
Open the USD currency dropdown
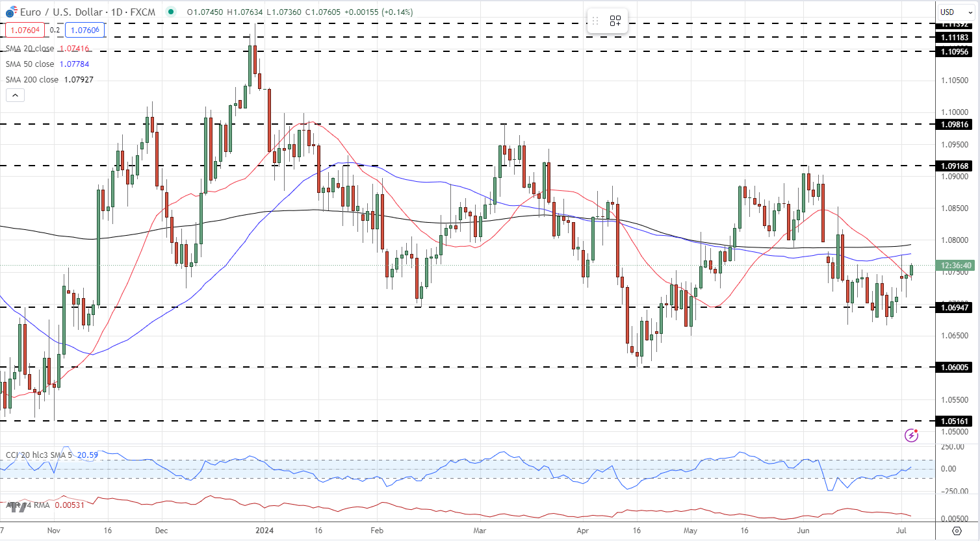955,12
